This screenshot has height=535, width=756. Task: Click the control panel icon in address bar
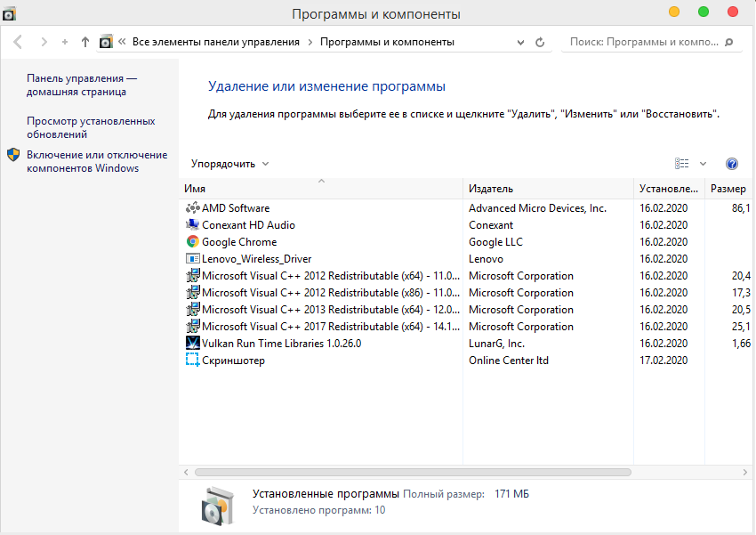106,42
